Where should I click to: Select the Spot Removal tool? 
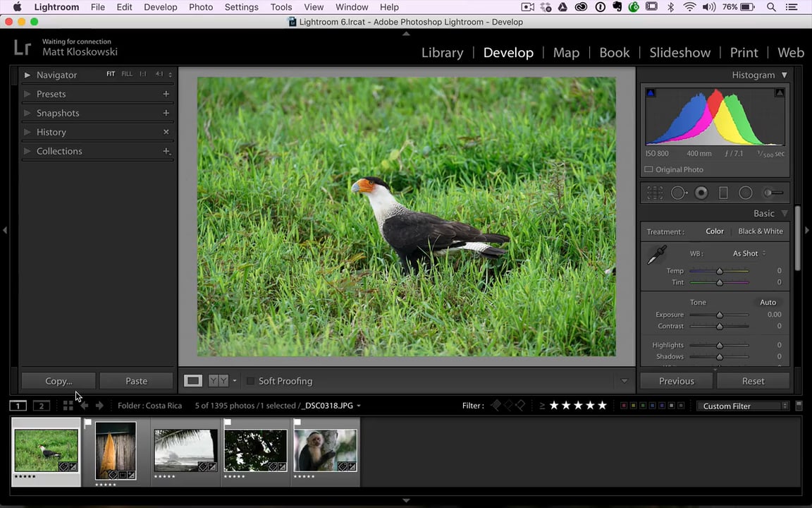pos(678,193)
